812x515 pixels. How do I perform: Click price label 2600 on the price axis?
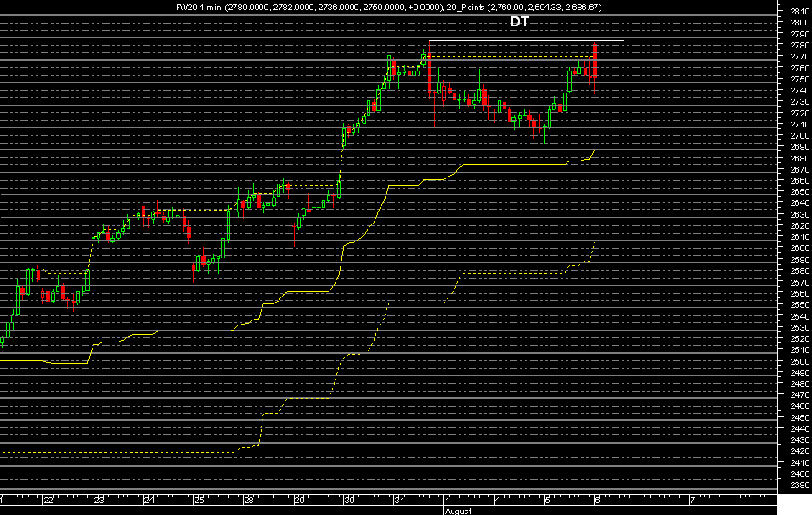click(801, 248)
